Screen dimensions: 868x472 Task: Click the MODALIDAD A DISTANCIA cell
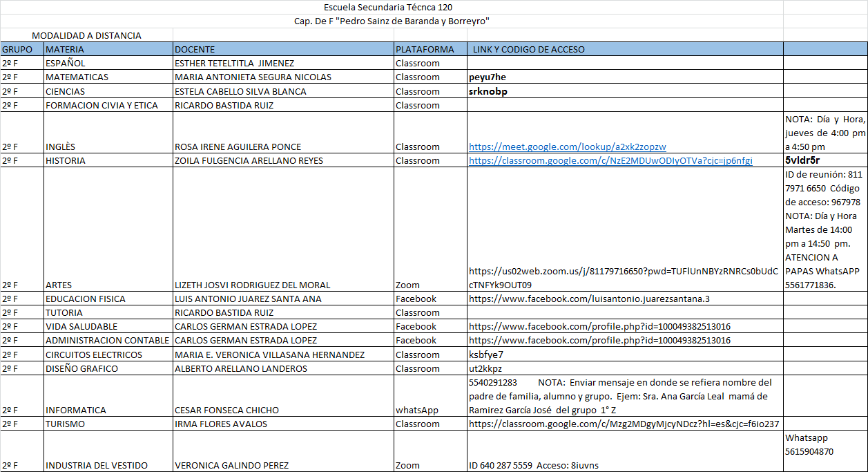(86, 35)
